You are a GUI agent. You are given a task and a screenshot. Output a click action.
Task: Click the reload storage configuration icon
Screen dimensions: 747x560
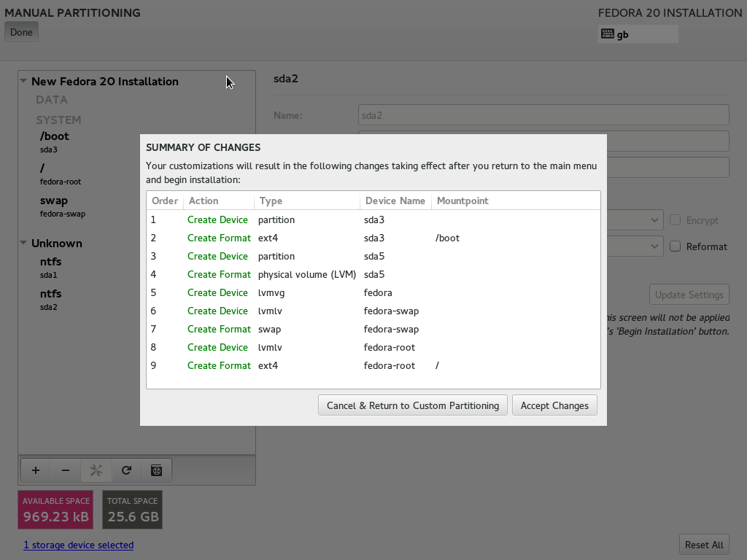[x=126, y=470]
